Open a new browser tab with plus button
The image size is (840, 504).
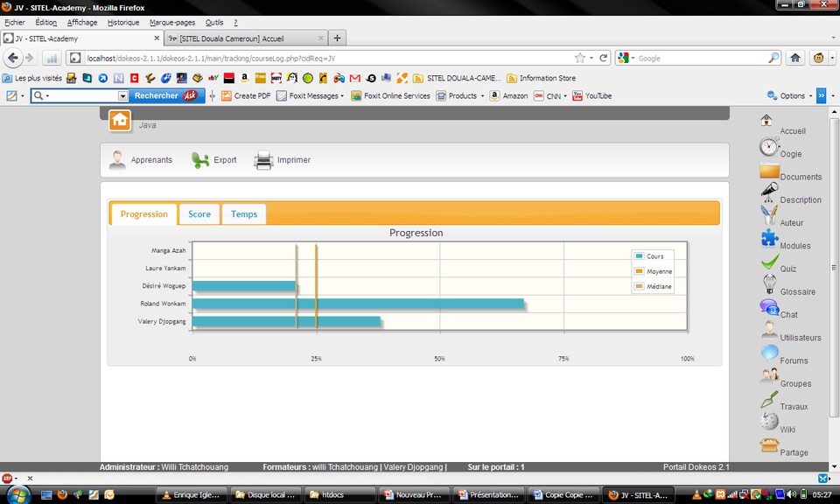(338, 38)
